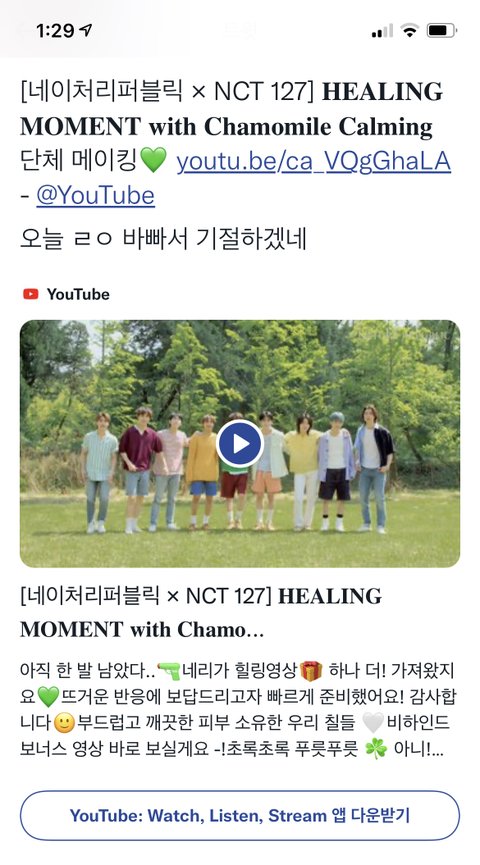Image resolution: width=480 pixels, height=865 pixels.
Task: Open the @YouTube mention link
Action: (x=95, y=195)
